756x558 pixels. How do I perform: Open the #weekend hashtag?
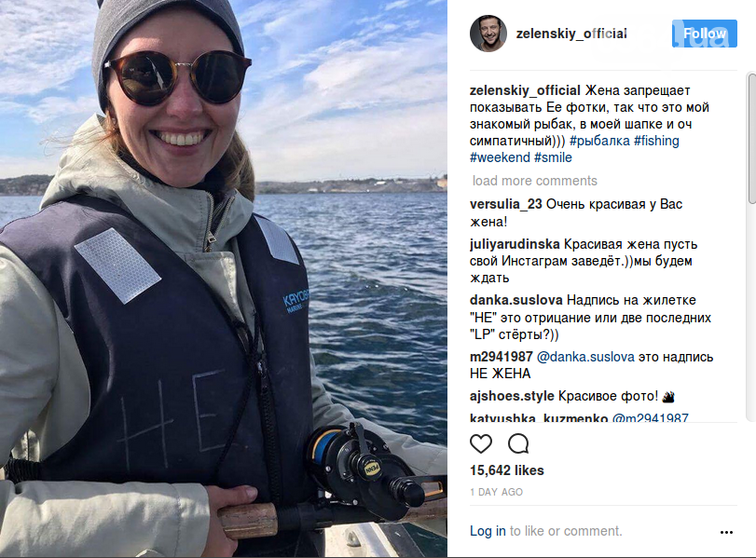point(500,157)
